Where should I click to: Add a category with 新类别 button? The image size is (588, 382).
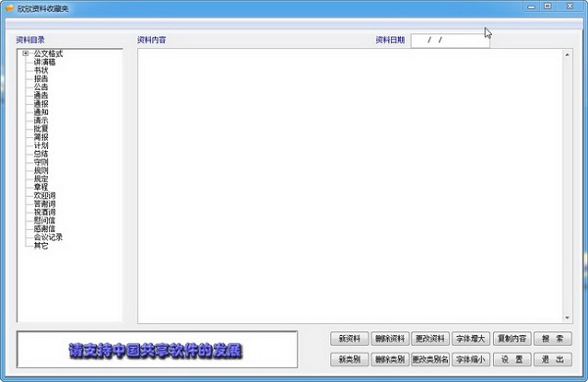point(350,359)
